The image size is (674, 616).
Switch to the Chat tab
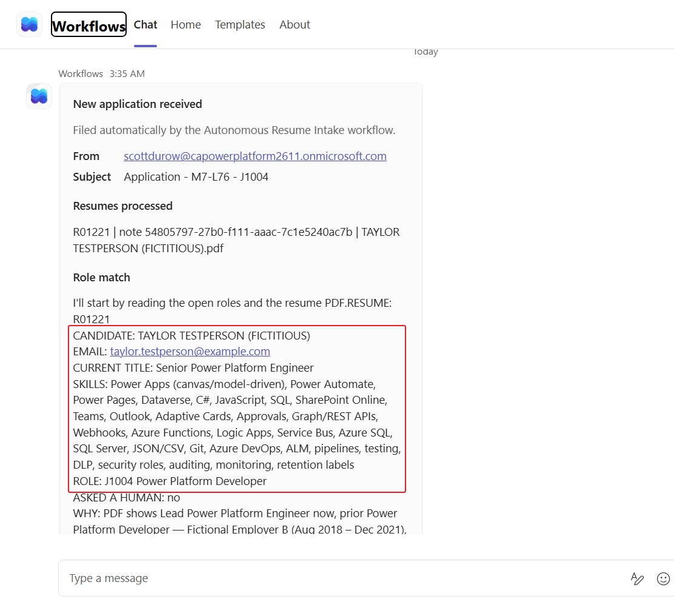145,25
